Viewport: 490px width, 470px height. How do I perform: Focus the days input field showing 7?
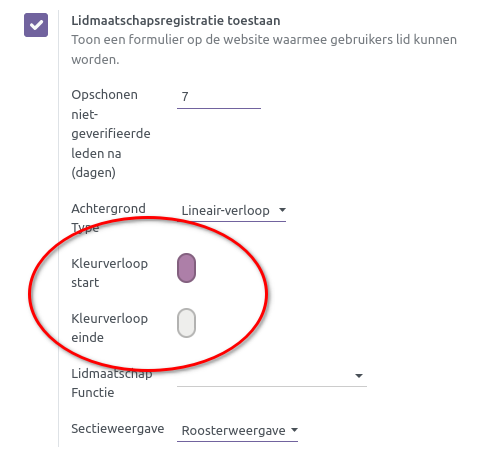click(219, 97)
